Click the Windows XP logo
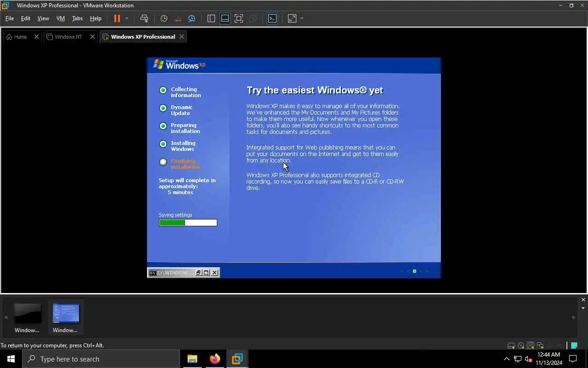588x368 pixels. [x=179, y=65]
